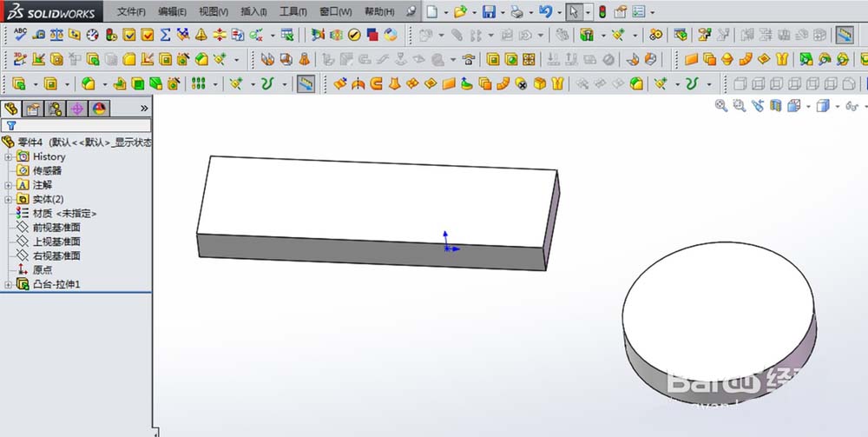The width and height of the screenshot is (868, 437).
Task: Expand the 凸台-拉伸1 feature
Action: point(9,285)
